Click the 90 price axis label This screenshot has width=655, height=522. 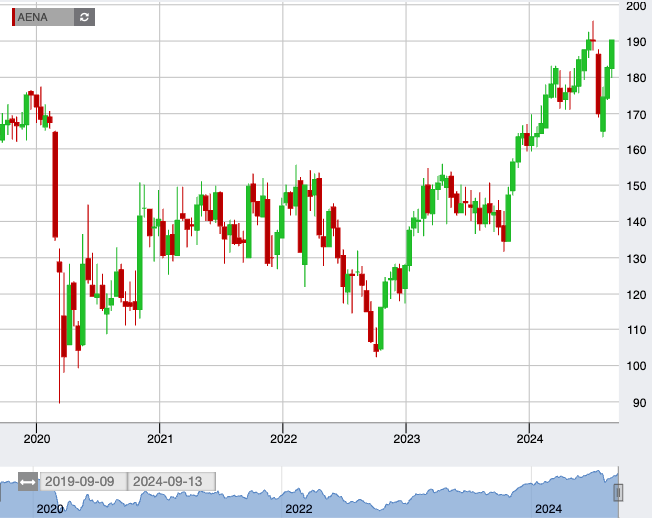[x=640, y=403]
